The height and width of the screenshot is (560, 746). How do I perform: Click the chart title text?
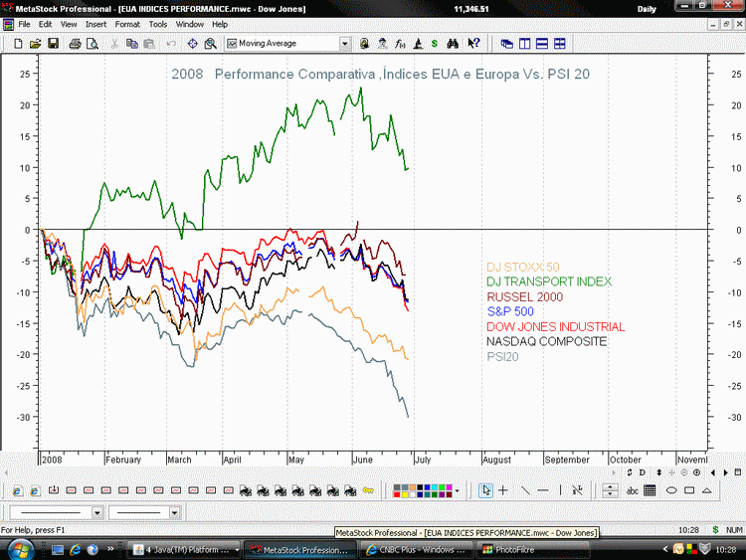pyautogui.click(x=381, y=75)
